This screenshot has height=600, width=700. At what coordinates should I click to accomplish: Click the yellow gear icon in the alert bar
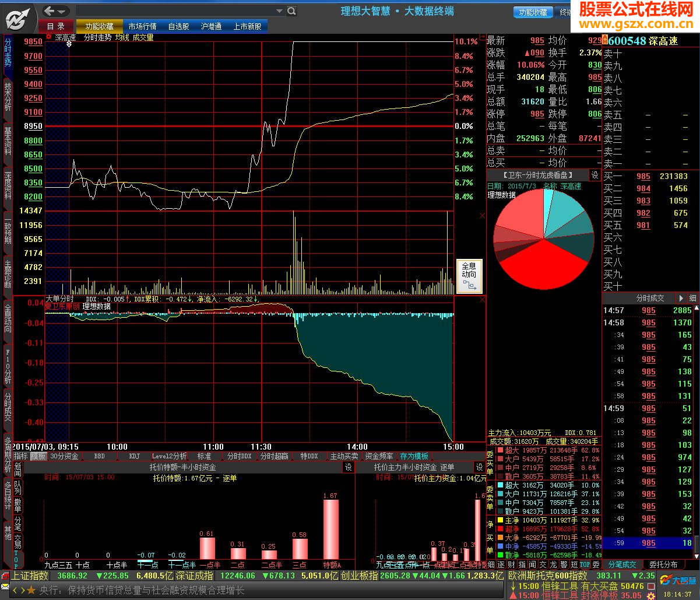point(650,596)
